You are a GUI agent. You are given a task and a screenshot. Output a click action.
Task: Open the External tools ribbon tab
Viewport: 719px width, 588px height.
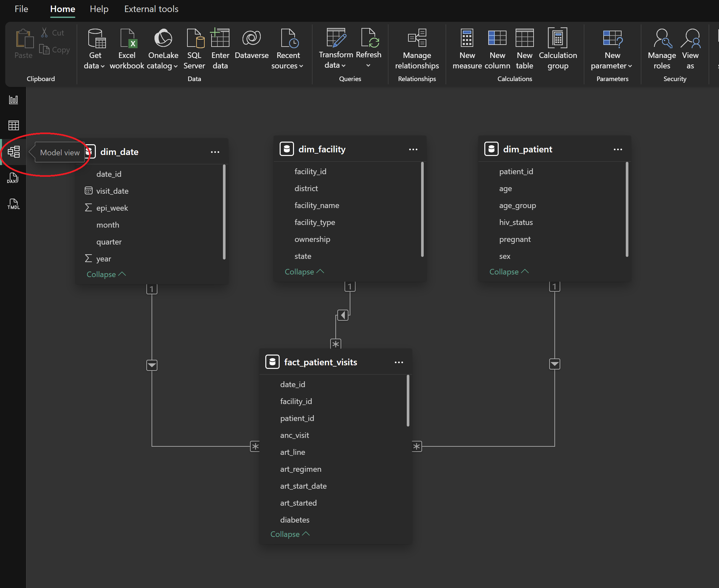coord(151,9)
